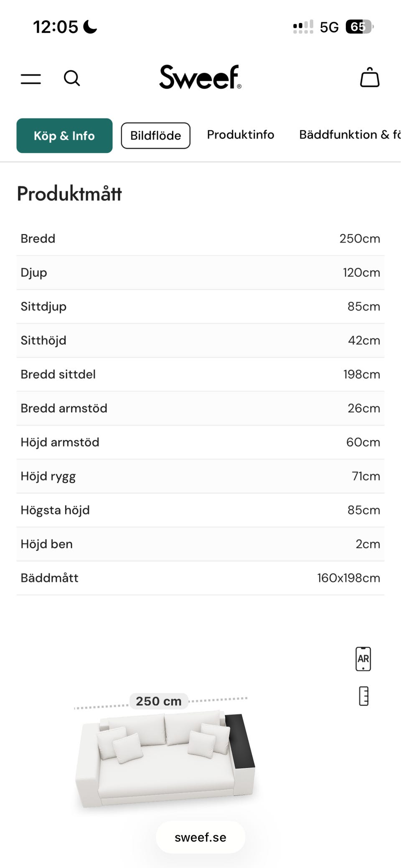
Task: Click the Produktmått heading
Action: coord(69,194)
